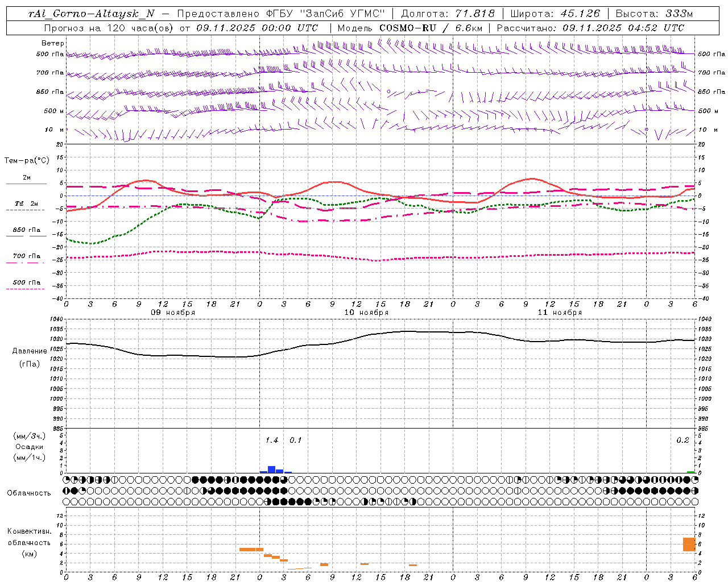The height and width of the screenshot is (582, 728).
Task: Click the "09 ноября" date label
Action: (173, 313)
